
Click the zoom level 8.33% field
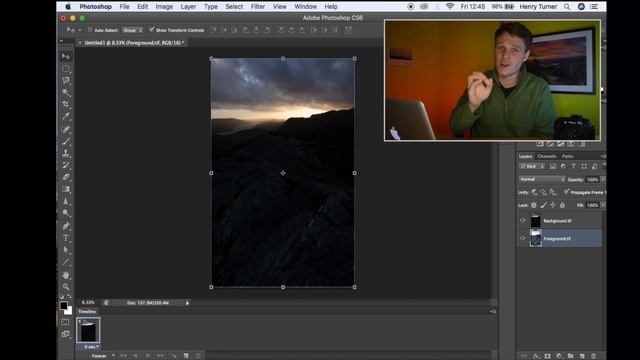click(x=88, y=303)
